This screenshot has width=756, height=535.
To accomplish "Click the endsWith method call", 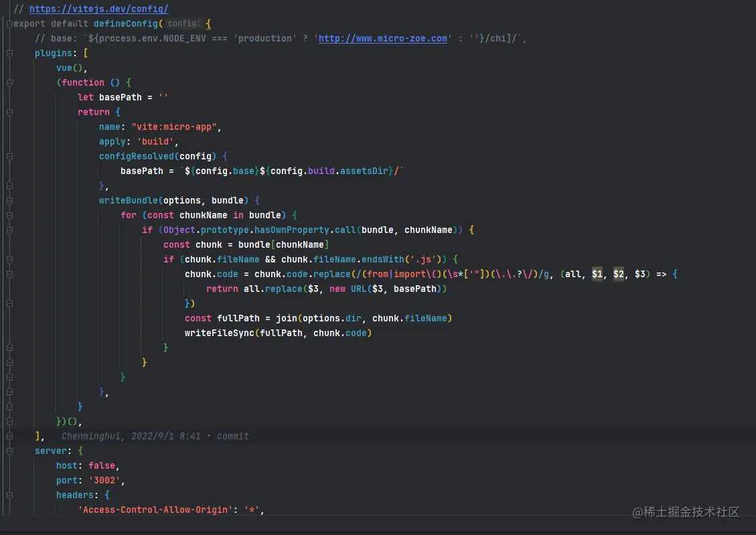I will coord(383,259).
